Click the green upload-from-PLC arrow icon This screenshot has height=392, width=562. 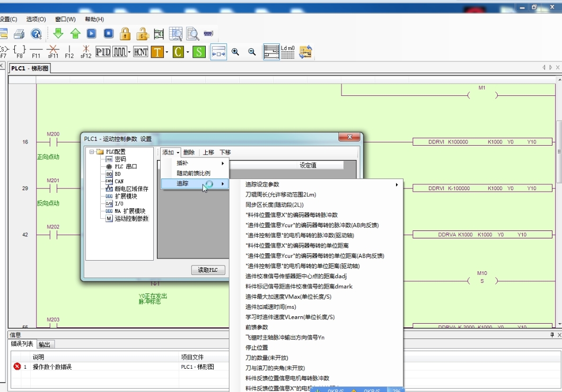tap(75, 33)
